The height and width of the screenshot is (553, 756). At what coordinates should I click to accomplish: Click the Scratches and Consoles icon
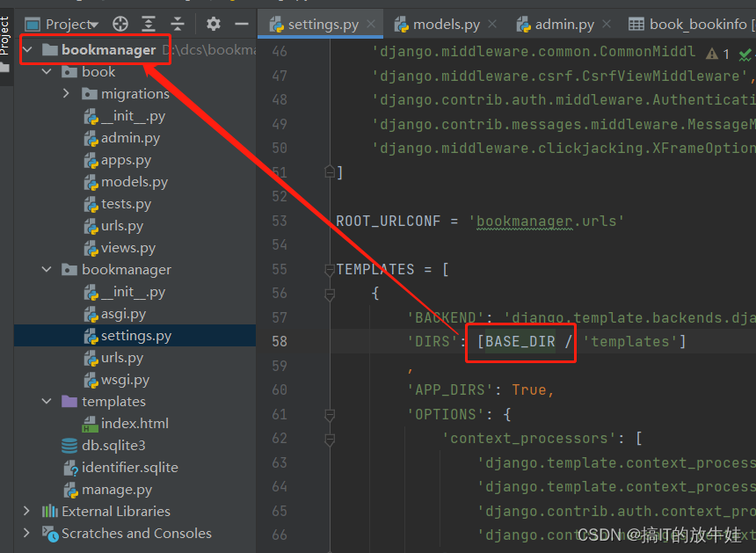(50, 534)
